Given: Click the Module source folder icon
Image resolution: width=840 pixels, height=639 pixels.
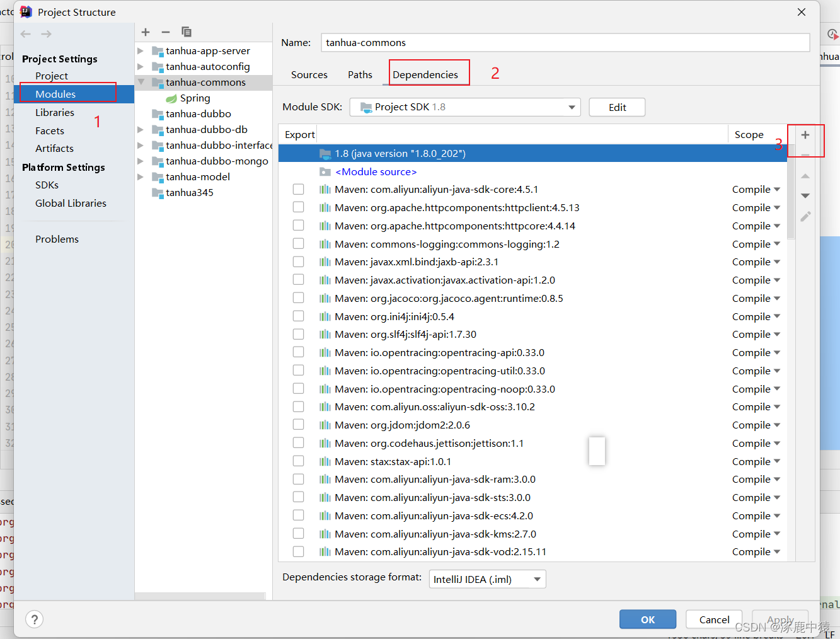Looking at the screenshot, I should coord(325,172).
